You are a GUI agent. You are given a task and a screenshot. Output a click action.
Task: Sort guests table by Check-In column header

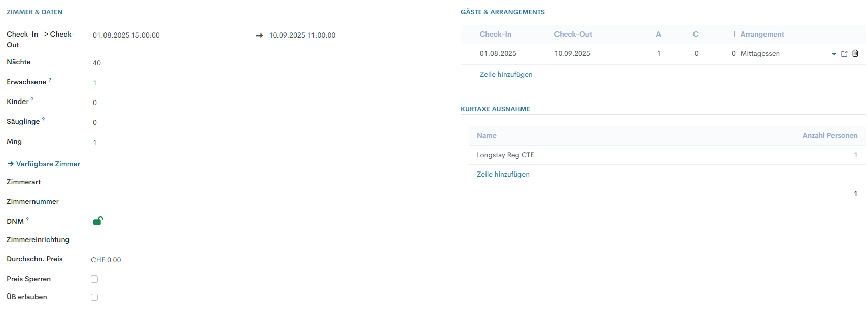tap(495, 34)
